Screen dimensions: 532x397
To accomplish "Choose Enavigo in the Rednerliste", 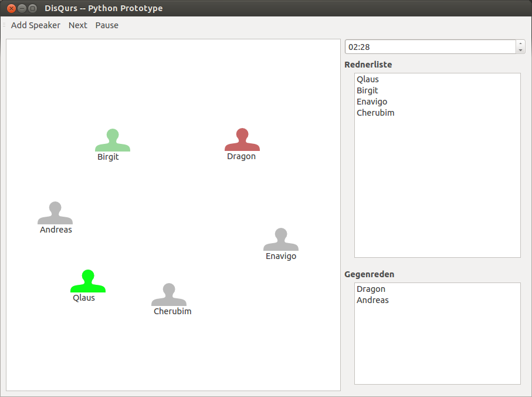I will 372,102.
